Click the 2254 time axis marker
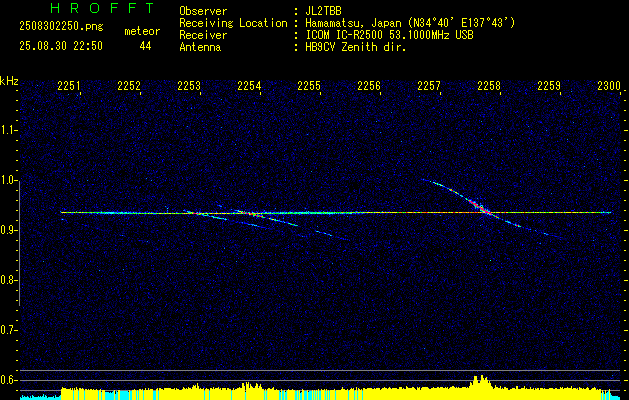 249,86
